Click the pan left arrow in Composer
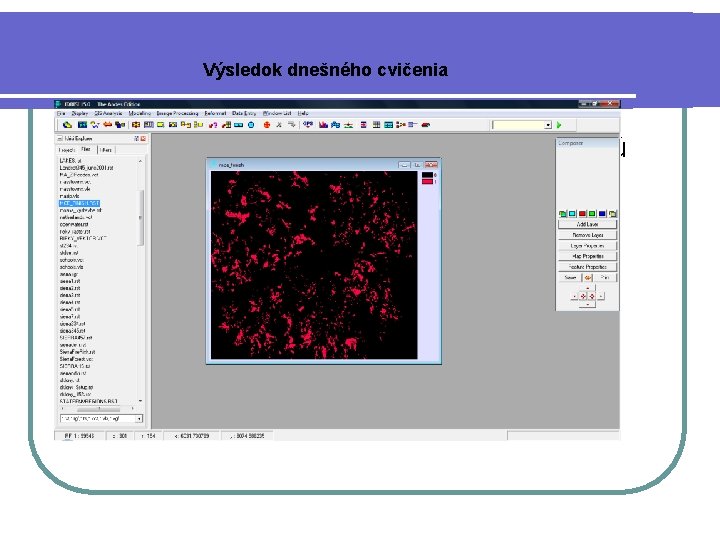The image size is (720, 540). coord(574,296)
